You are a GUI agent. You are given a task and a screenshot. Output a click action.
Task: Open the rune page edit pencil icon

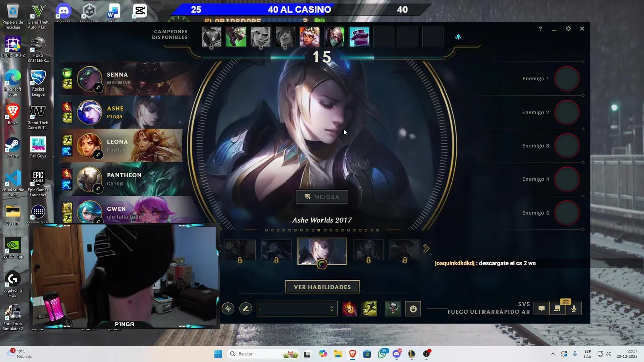pos(246,309)
